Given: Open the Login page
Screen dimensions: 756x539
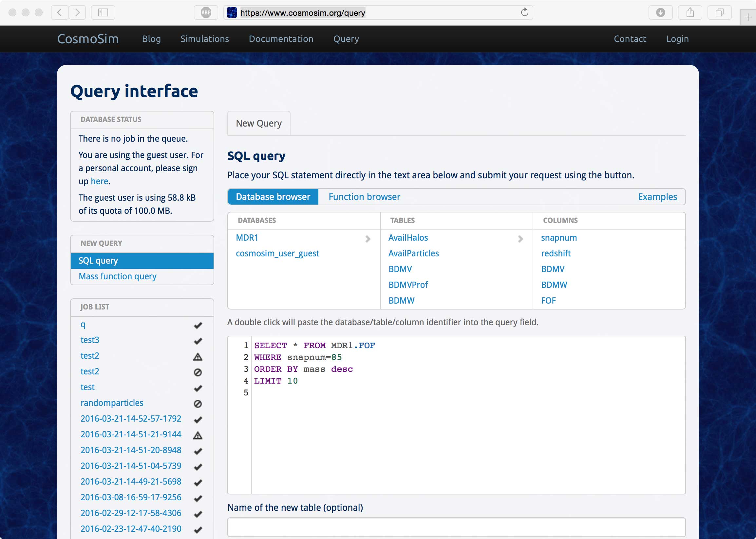Looking at the screenshot, I should 677,39.
